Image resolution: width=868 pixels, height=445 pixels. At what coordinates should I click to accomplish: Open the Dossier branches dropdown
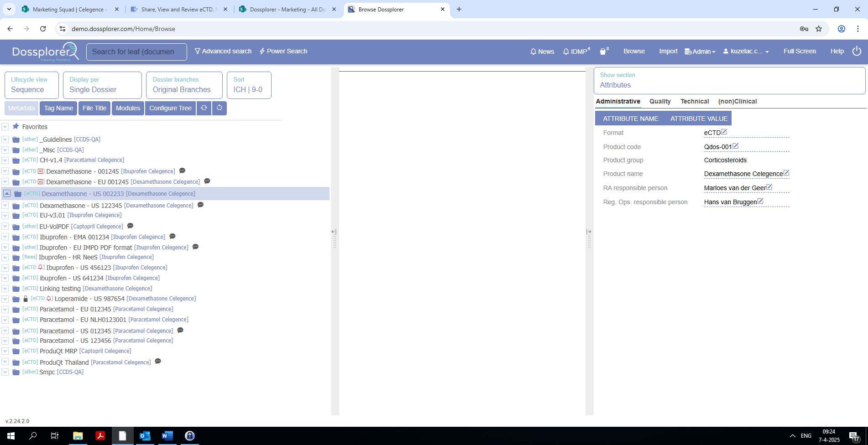(x=184, y=85)
